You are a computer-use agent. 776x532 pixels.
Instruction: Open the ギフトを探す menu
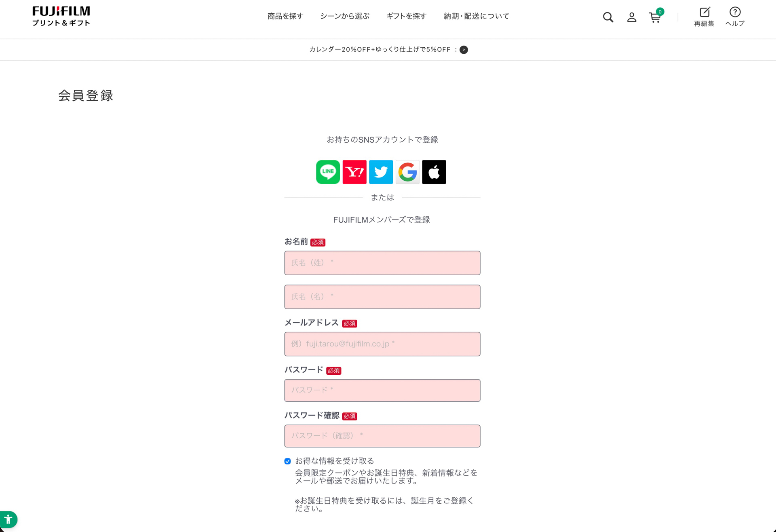point(406,16)
